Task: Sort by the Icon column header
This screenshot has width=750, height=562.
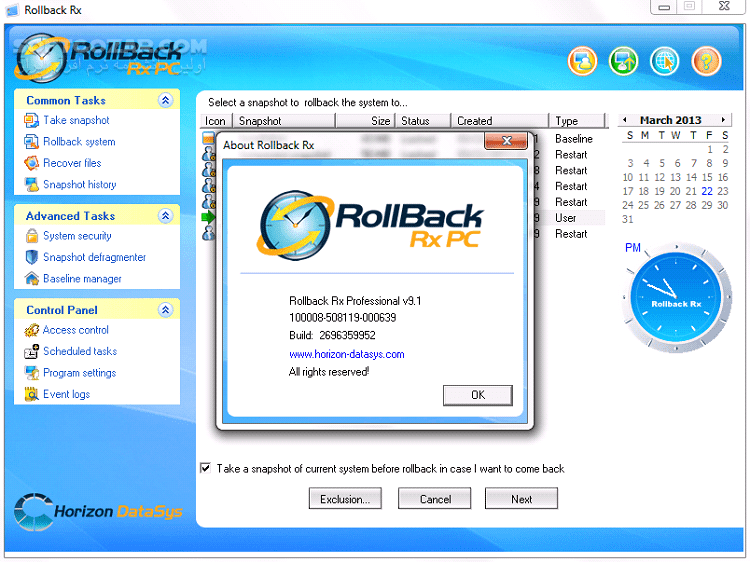Action: click(x=216, y=121)
